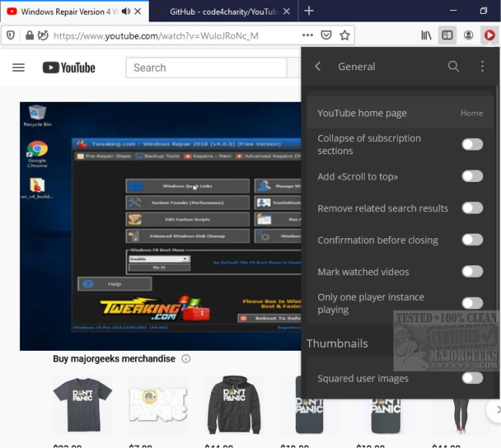Open the Library bookshelf icon

426,35
